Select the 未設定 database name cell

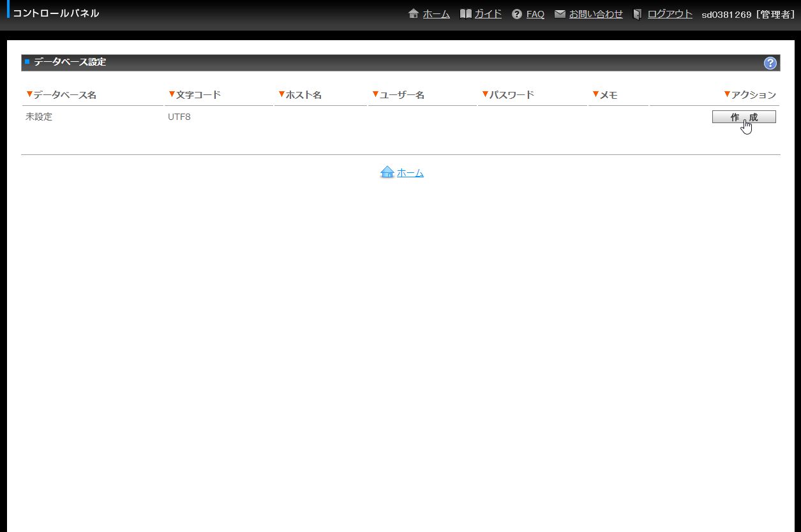[39, 117]
